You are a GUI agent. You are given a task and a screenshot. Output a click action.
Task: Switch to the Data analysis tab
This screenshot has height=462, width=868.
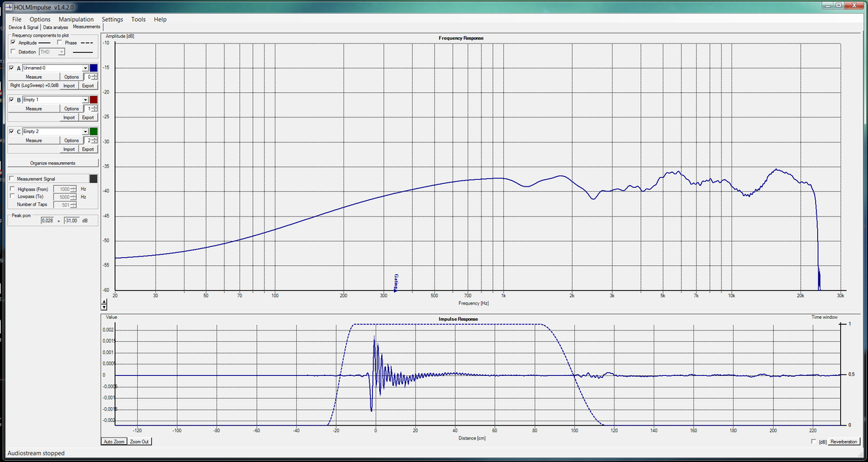[56, 27]
